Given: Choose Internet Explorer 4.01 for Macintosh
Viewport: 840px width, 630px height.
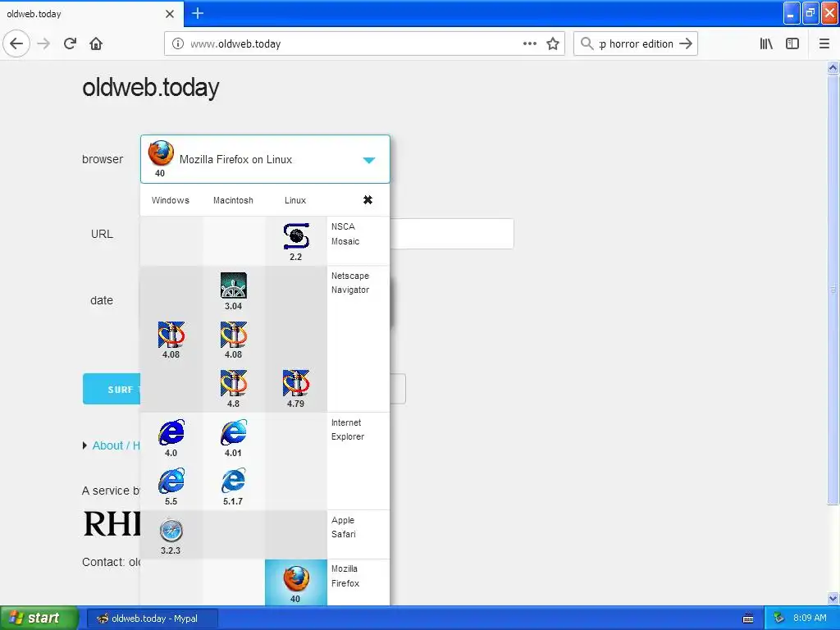Looking at the screenshot, I should 233,438.
